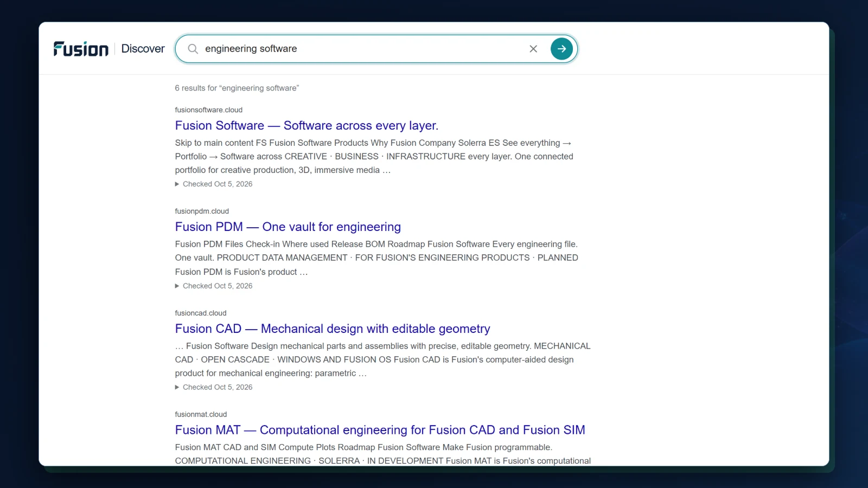The width and height of the screenshot is (868, 488).
Task: Open the Fusion CAD result link
Action: click(333, 329)
